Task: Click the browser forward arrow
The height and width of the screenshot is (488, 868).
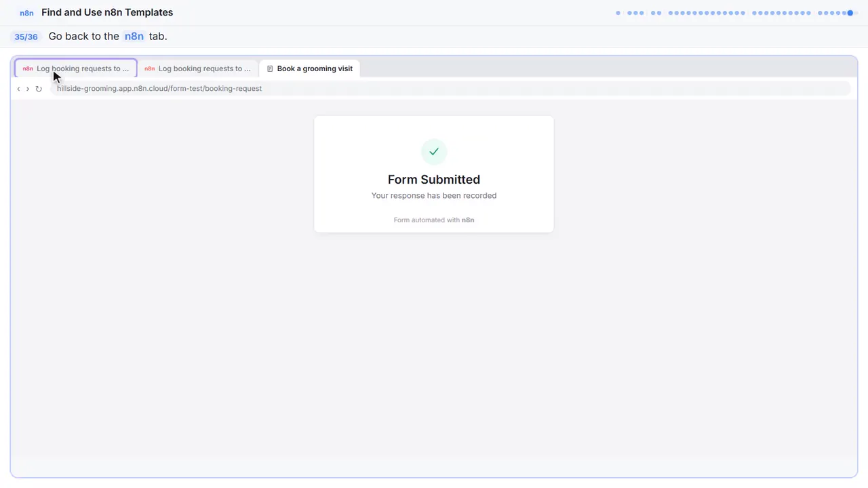Action: click(x=28, y=89)
